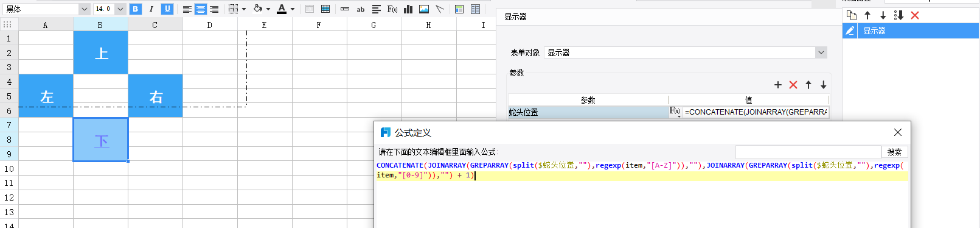Move hyperlink item up arrow
The width and height of the screenshot is (980, 228).
[867, 15]
